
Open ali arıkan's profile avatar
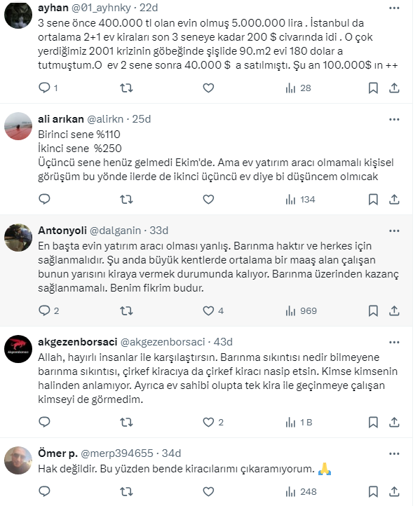[18, 126]
